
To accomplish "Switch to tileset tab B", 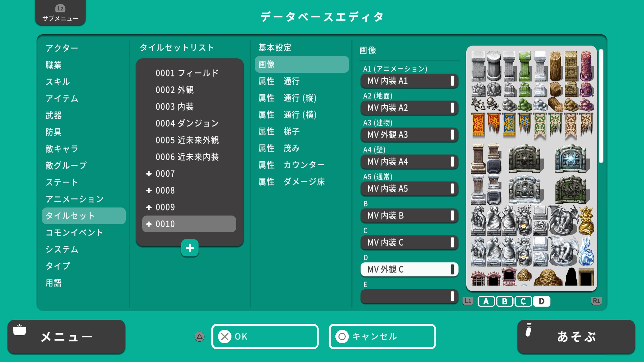I will (x=504, y=301).
